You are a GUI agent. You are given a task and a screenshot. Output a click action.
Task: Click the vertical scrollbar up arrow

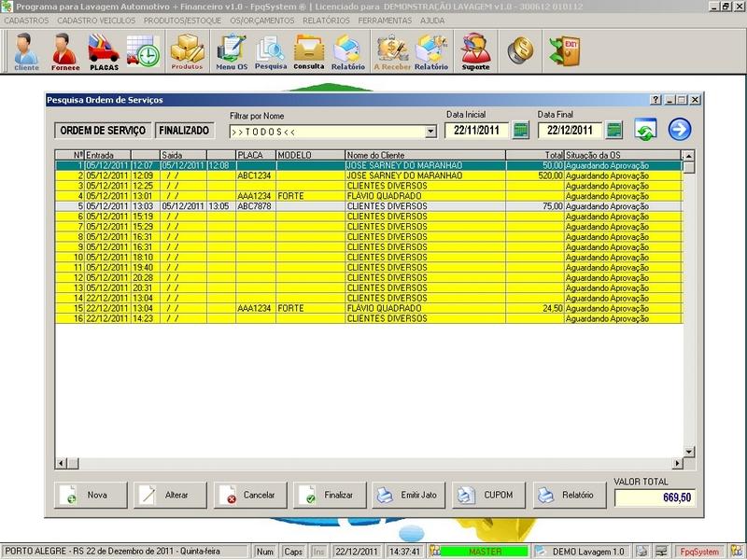[689, 156]
